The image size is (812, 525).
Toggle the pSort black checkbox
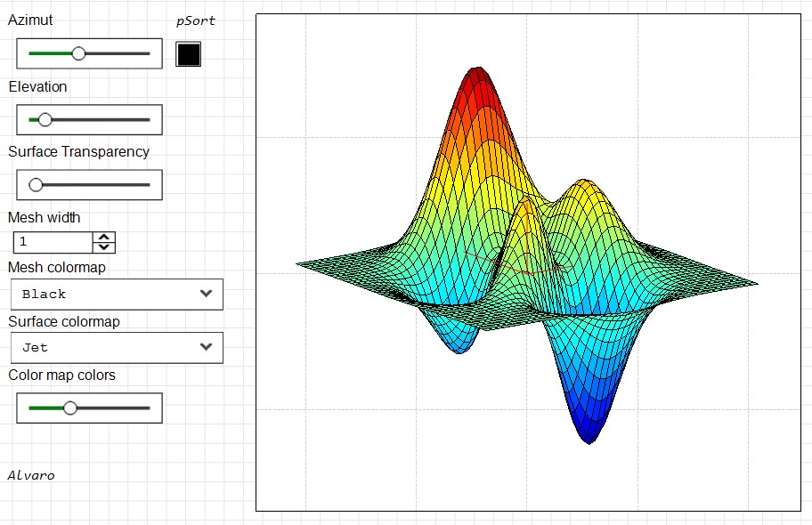(188, 54)
